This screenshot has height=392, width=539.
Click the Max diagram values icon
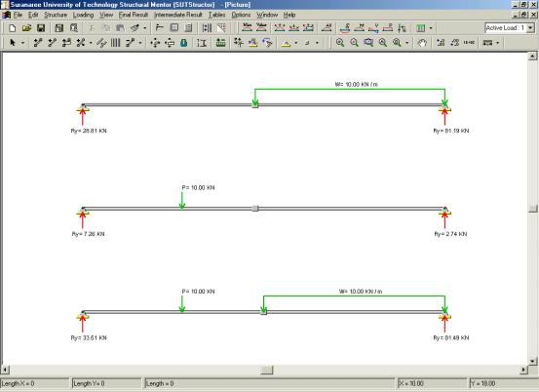point(247,27)
